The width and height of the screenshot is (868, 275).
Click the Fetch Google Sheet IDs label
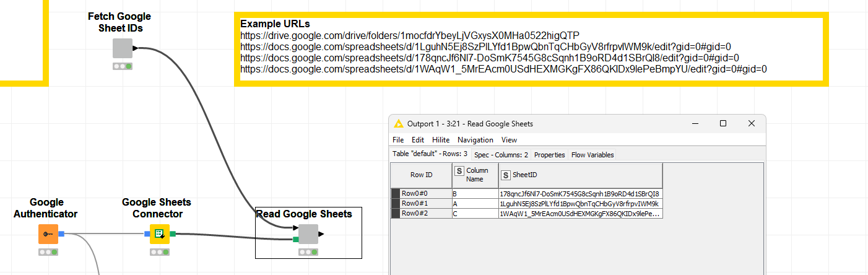click(x=119, y=22)
